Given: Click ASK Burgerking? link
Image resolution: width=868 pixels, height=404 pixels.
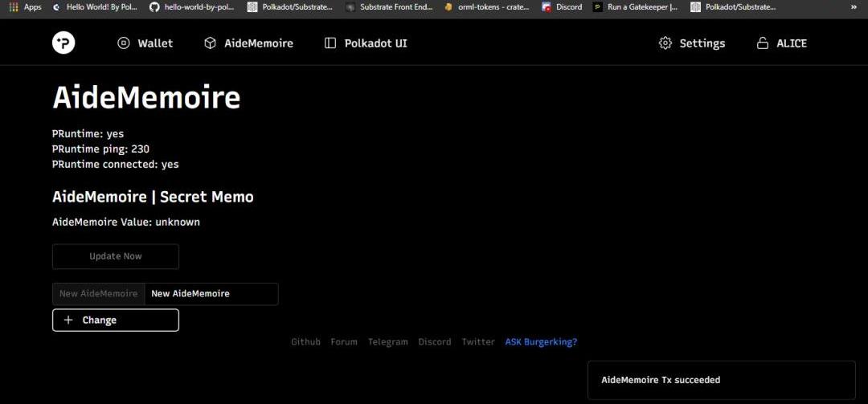Looking at the screenshot, I should click(541, 342).
